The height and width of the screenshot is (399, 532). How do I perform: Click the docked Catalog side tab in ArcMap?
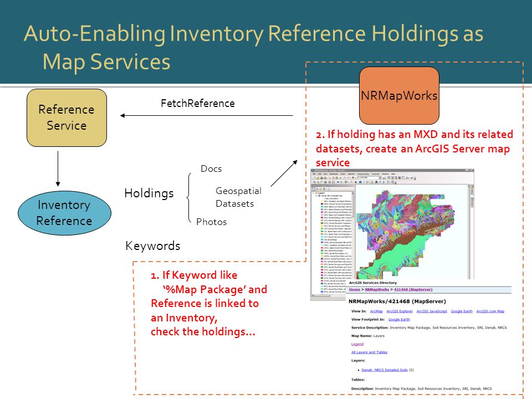click(472, 191)
